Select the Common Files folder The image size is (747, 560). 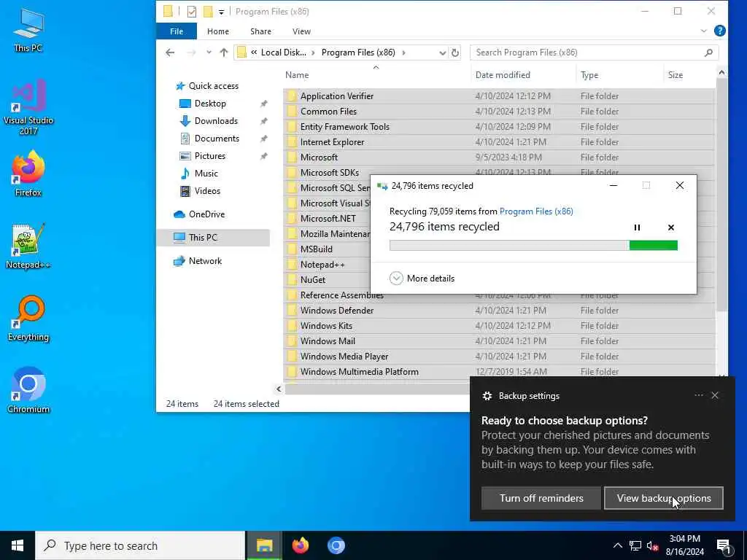click(x=499, y=112)
